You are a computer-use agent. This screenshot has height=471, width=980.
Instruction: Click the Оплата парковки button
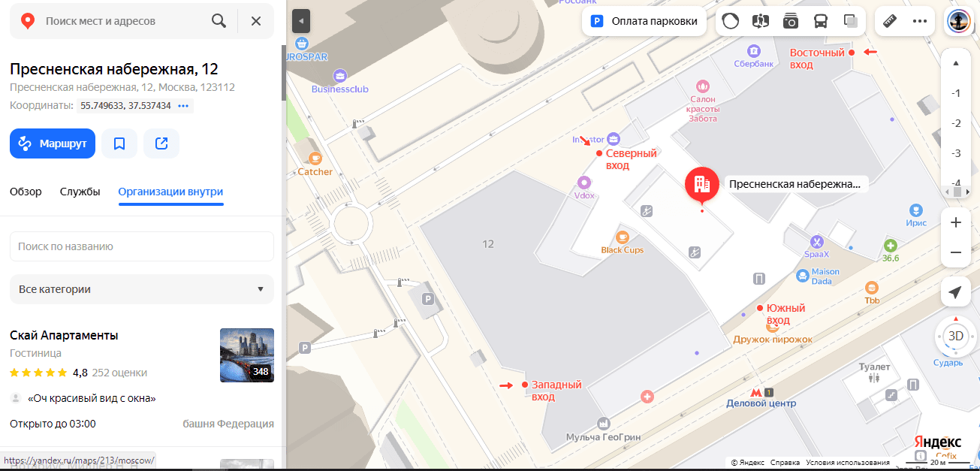click(x=644, y=21)
